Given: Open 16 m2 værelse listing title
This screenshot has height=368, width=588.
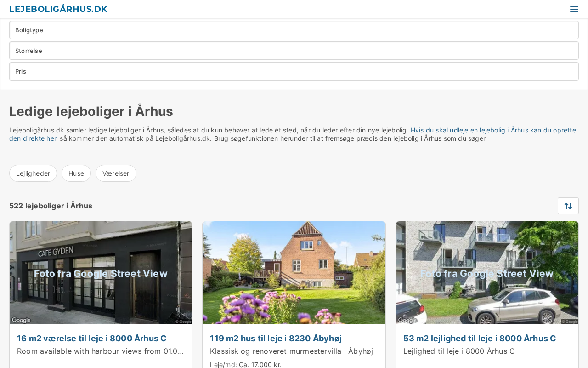Looking at the screenshot, I should [x=92, y=339].
